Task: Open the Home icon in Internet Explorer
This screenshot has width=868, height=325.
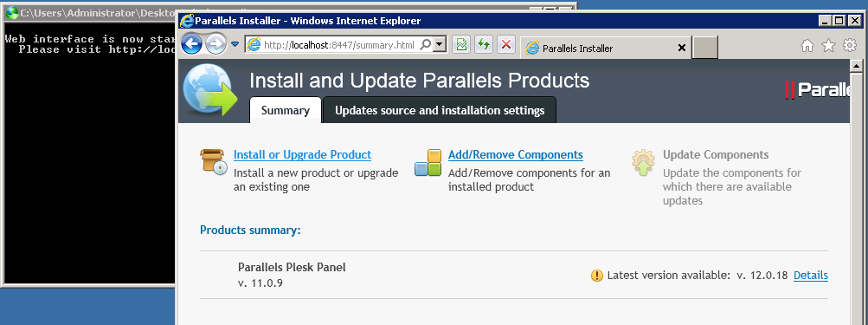Action: [x=807, y=46]
